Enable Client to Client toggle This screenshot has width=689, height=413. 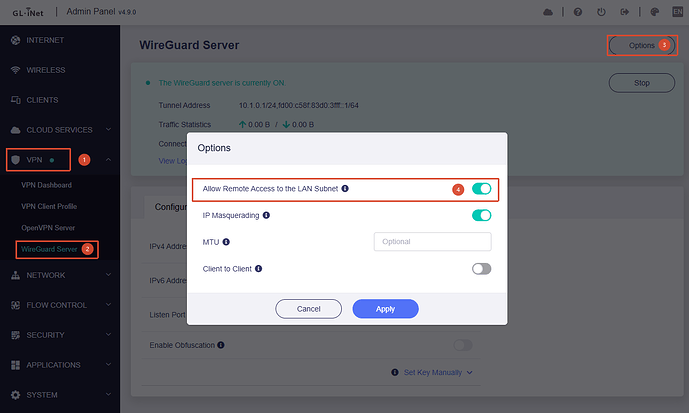(482, 268)
